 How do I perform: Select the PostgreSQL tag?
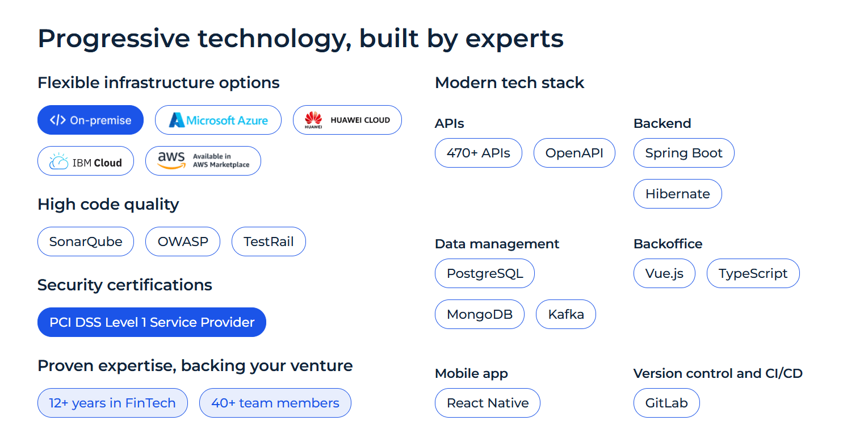click(485, 273)
